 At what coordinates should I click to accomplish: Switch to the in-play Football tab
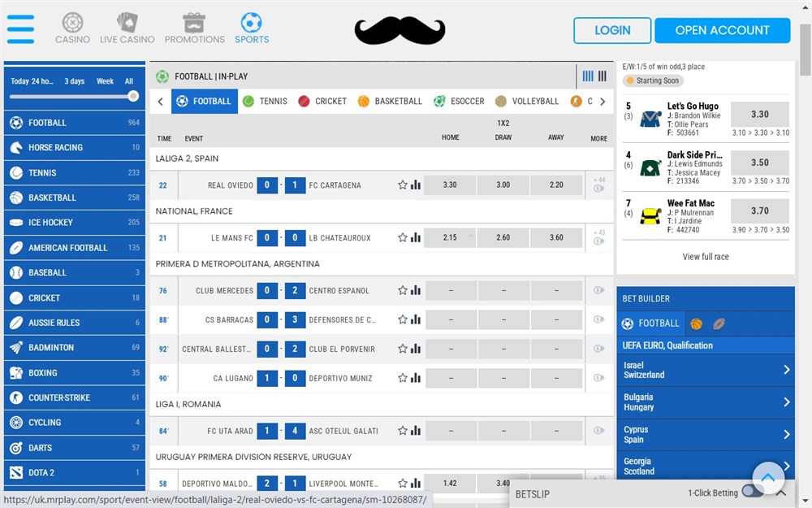pos(205,101)
